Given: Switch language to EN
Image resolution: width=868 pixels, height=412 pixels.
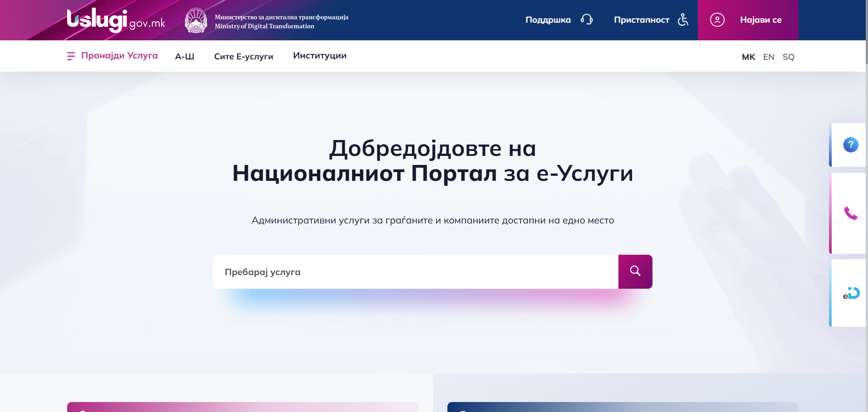Looking at the screenshot, I should point(769,57).
